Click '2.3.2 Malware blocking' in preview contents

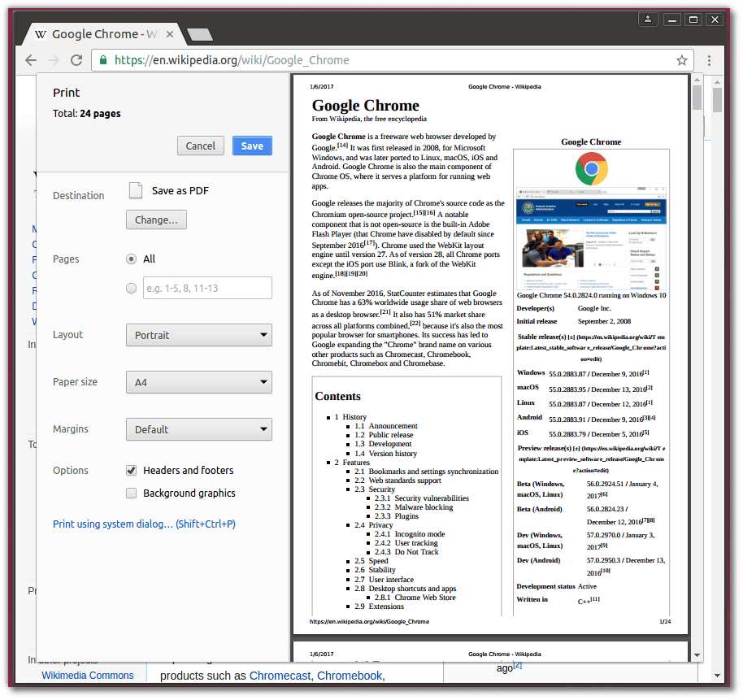tap(414, 507)
